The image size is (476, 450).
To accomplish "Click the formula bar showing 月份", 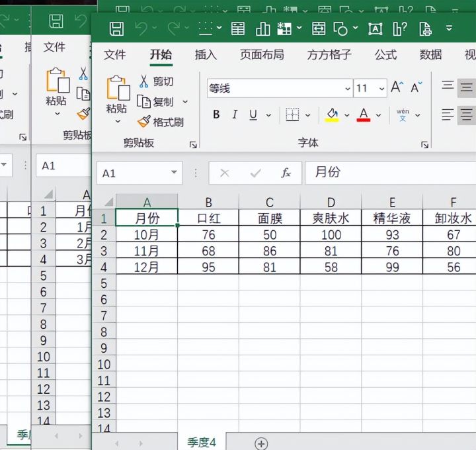I will (391, 173).
